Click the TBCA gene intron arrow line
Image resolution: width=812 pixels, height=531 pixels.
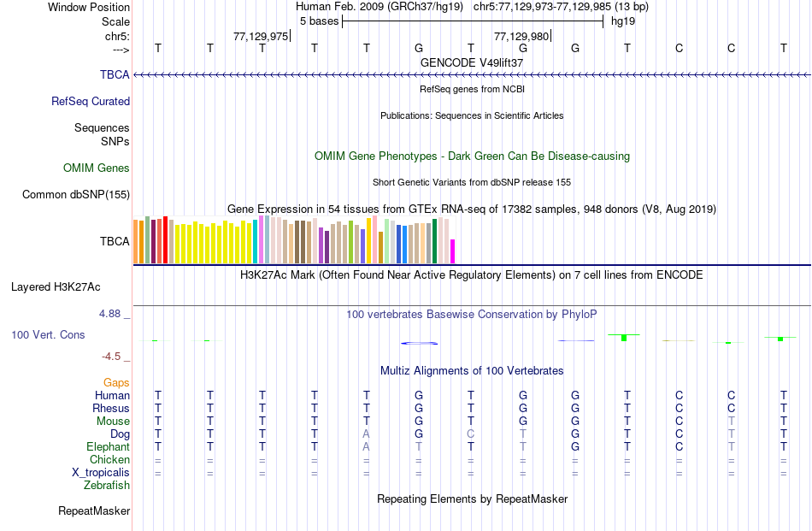[472, 75]
